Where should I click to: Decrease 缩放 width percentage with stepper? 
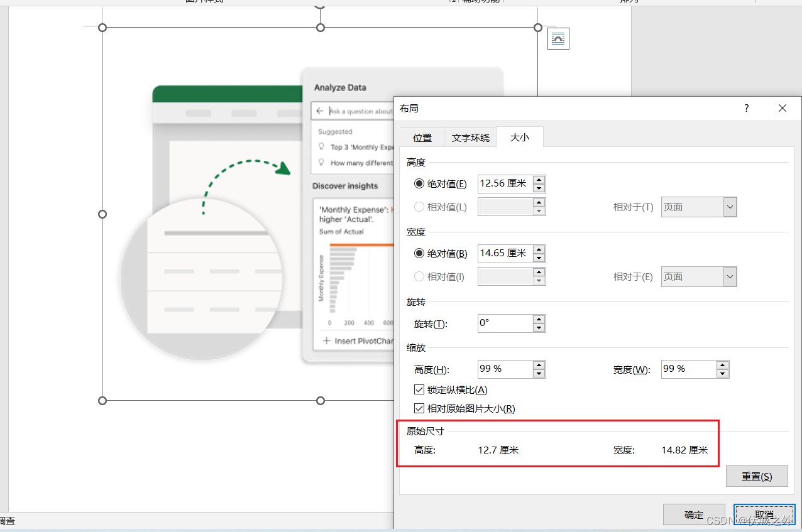click(x=722, y=372)
